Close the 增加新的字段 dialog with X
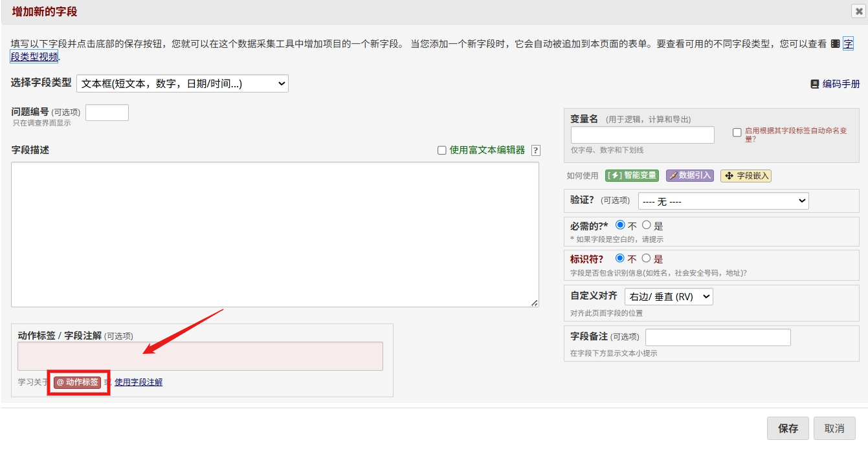 click(x=857, y=11)
